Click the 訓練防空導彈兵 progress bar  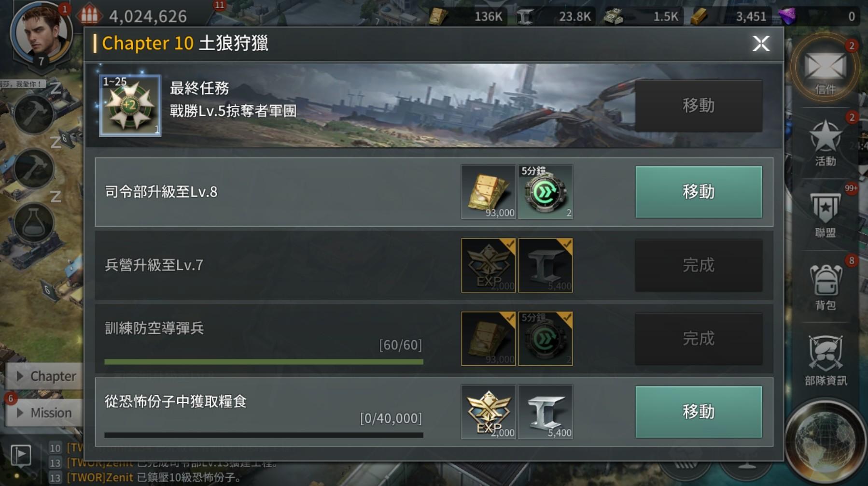point(264,361)
